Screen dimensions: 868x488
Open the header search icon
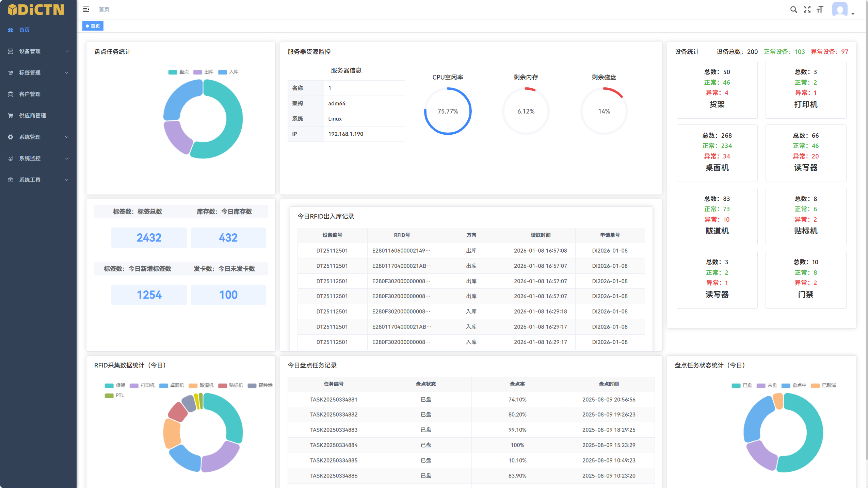(793, 10)
